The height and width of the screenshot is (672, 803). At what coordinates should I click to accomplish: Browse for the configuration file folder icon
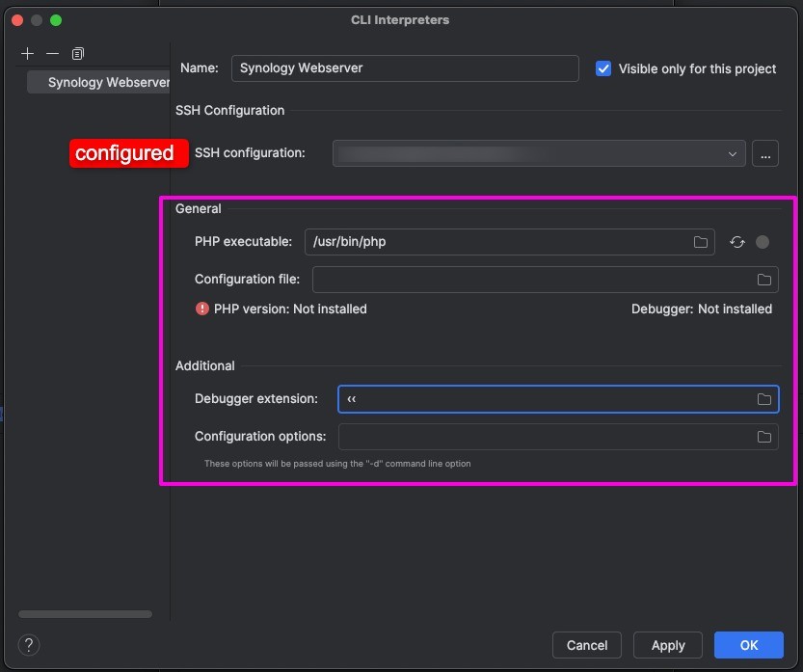(763, 280)
